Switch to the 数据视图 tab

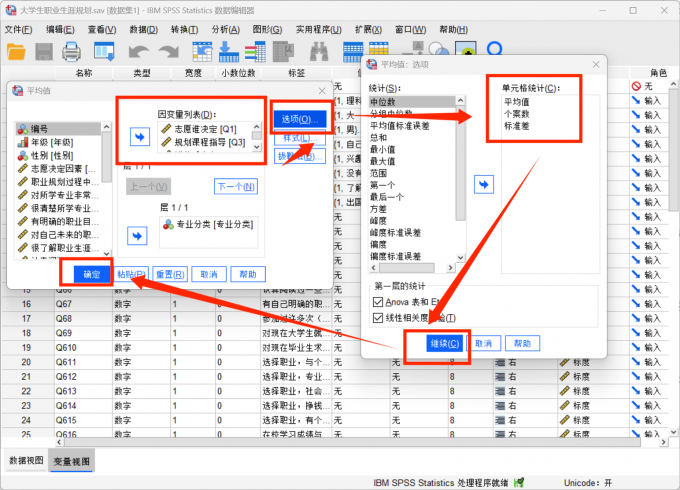26,461
